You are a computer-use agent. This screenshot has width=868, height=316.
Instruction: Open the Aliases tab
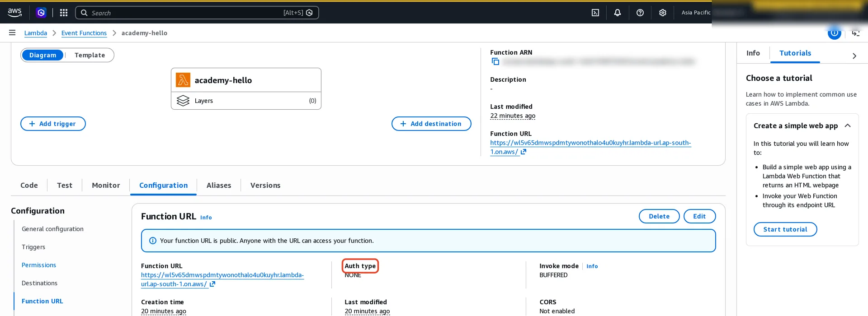[219, 185]
